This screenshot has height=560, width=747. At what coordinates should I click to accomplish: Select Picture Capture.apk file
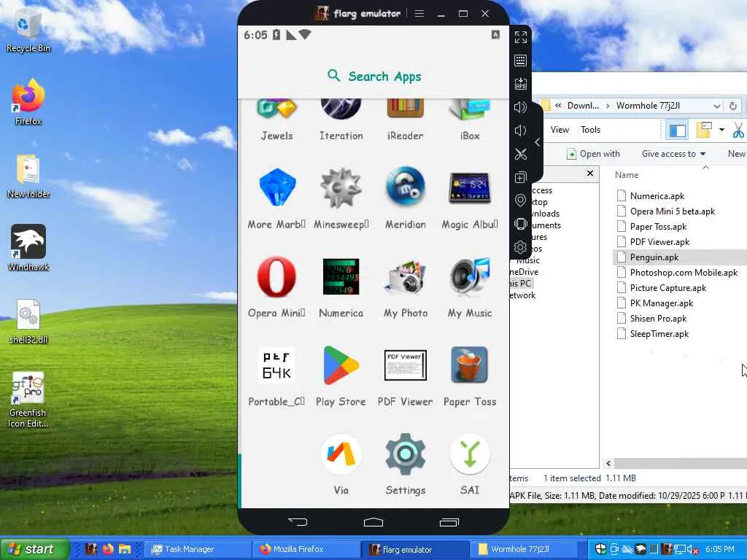pyautogui.click(x=668, y=287)
